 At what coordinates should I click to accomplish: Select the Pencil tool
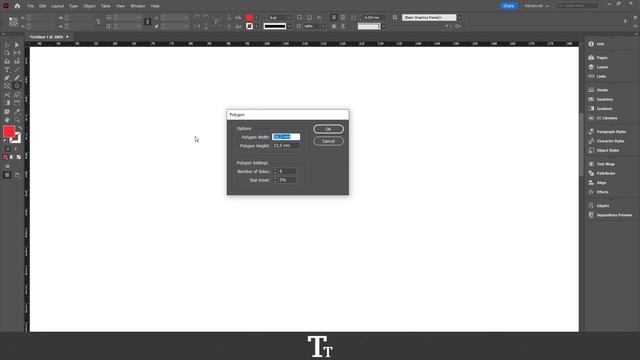click(x=17, y=78)
